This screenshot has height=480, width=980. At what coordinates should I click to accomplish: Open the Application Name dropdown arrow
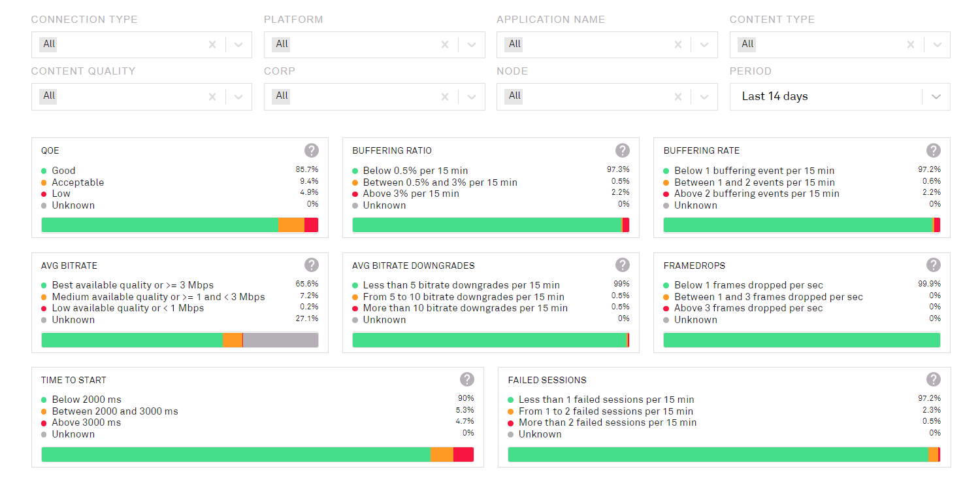click(x=704, y=44)
